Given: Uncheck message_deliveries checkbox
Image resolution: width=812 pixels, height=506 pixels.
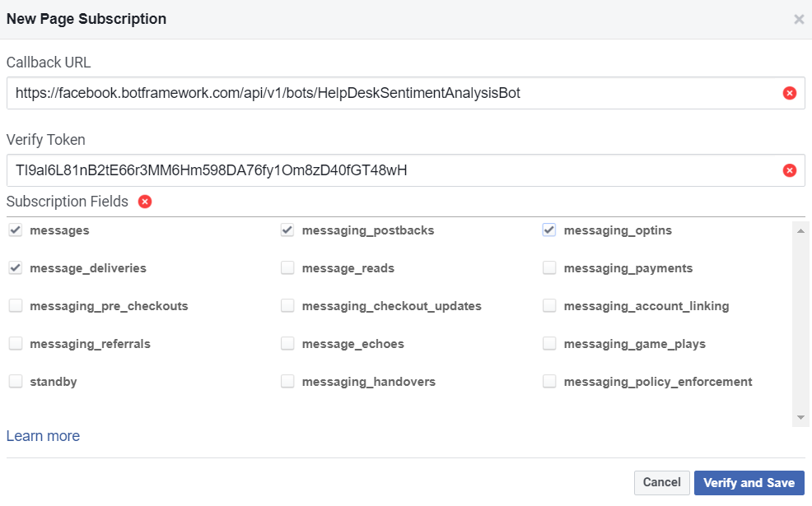Looking at the screenshot, I should [x=16, y=268].
